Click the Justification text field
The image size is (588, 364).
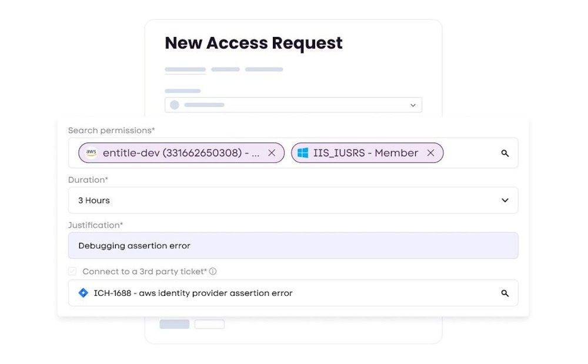coord(293,246)
